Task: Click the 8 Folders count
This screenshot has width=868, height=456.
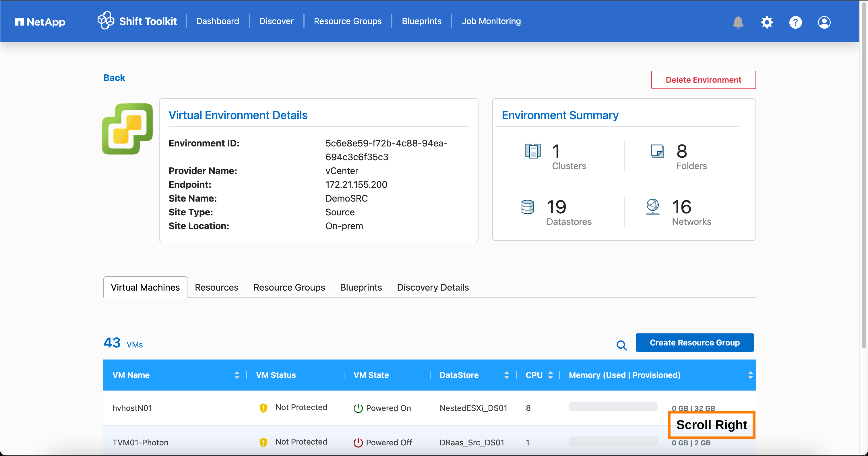Action: [x=682, y=151]
